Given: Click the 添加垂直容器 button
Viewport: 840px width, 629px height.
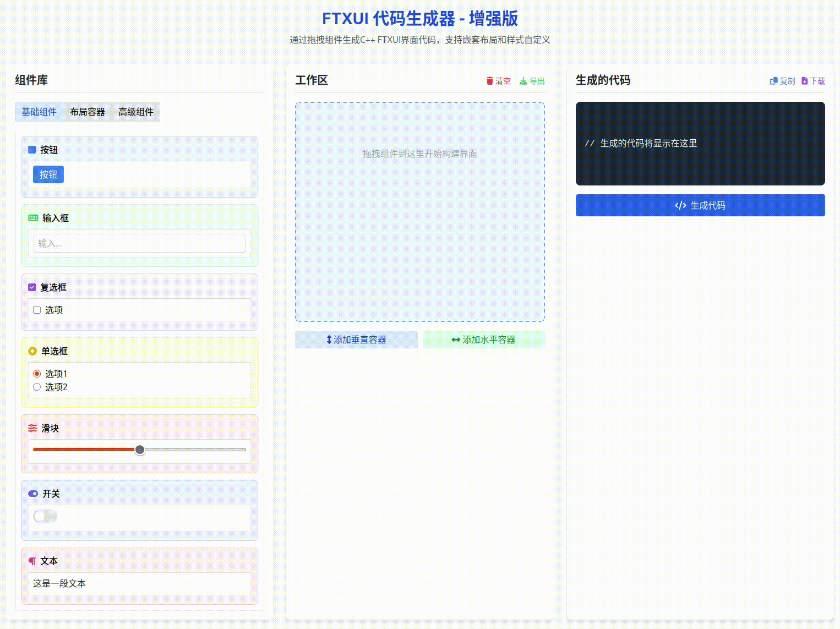Looking at the screenshot, I should point(357,340).
